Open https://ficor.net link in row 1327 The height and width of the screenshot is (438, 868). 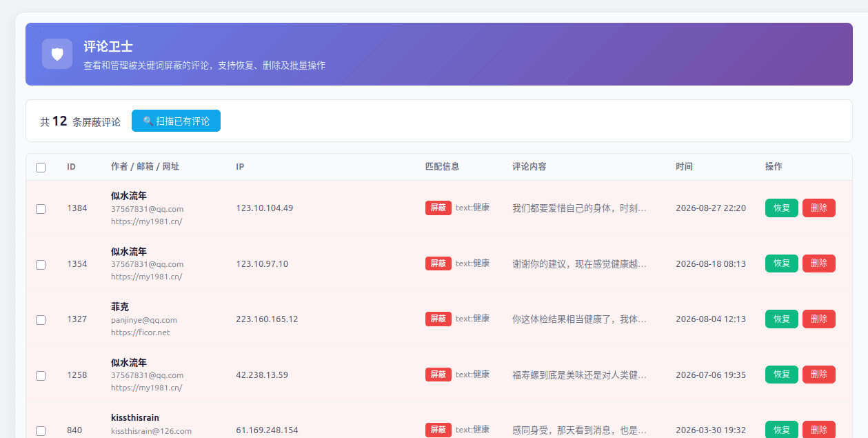tap(140, 332)
